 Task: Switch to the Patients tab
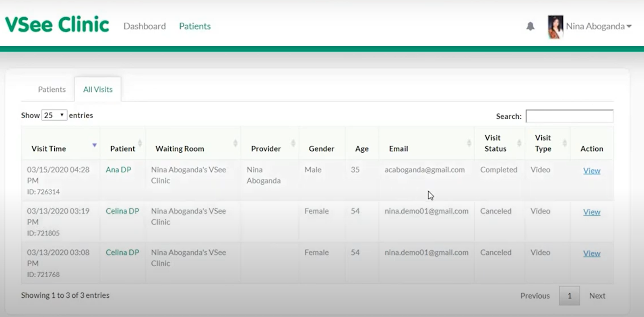[52, 89]
